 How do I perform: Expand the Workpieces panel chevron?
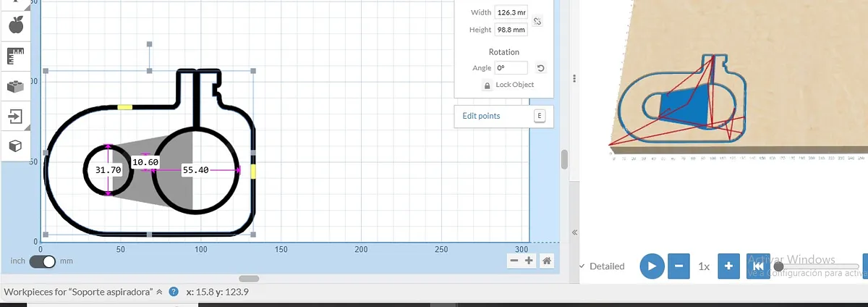pos(159,292)
